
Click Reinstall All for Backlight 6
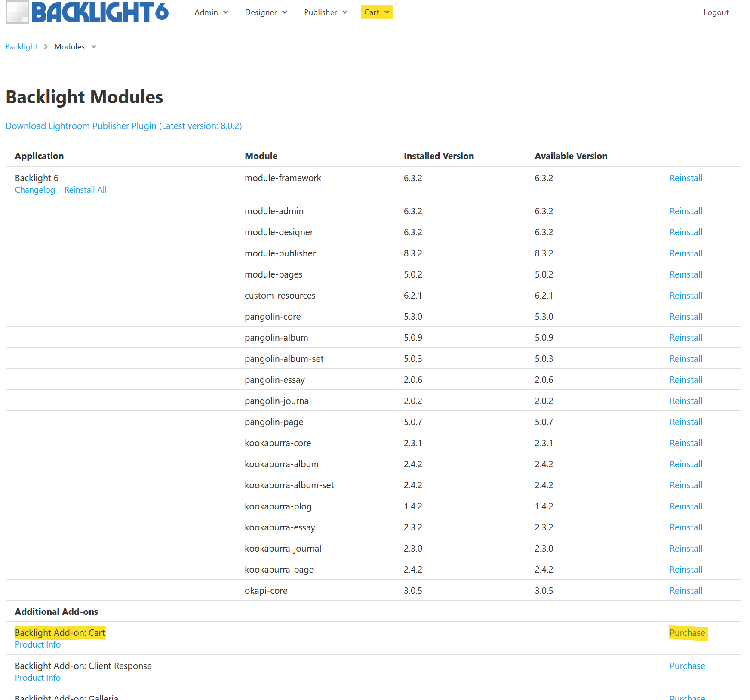86,190
